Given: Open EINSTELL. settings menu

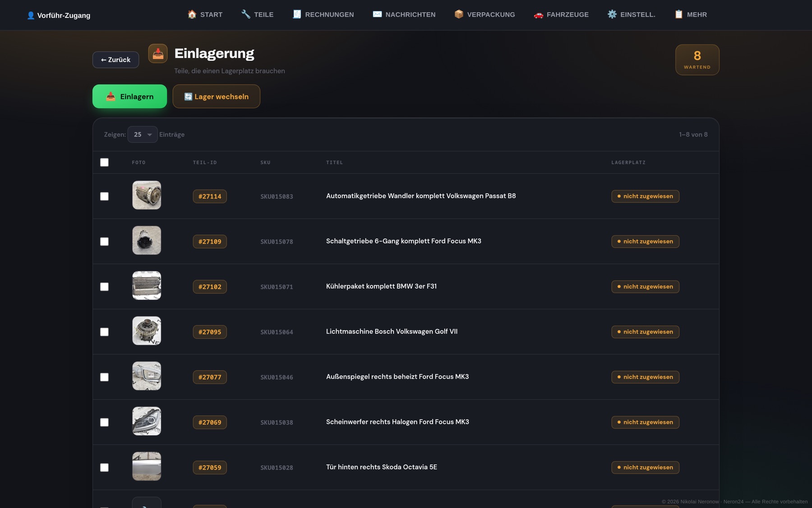Looking at the screenshot, I should tap(632, 14).
